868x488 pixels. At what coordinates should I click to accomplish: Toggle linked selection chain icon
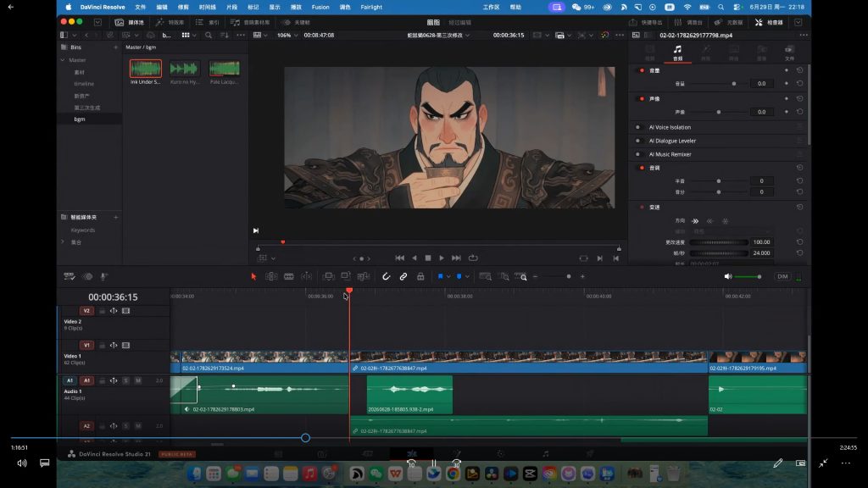pos(403,277)
